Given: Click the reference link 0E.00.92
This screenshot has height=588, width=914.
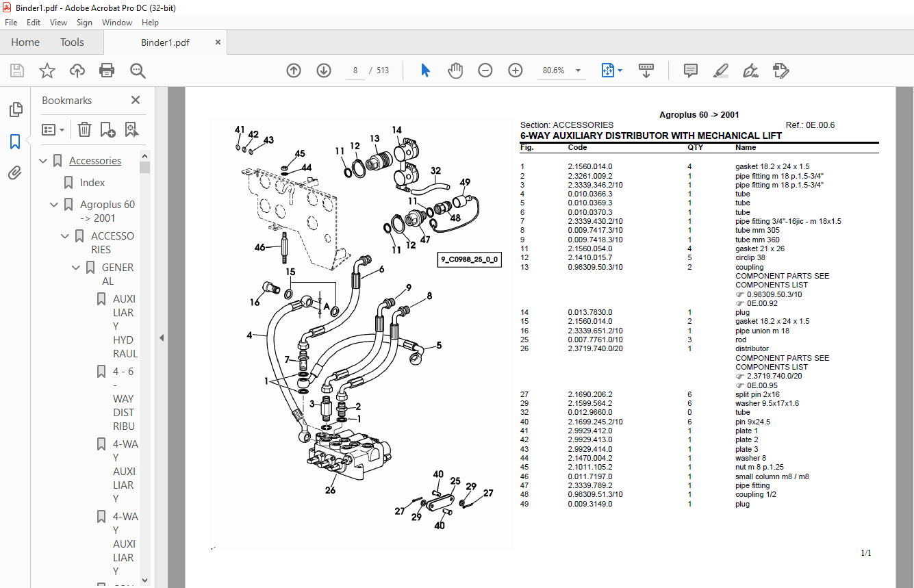Looking at the screenshot, I should click(762, 303).
